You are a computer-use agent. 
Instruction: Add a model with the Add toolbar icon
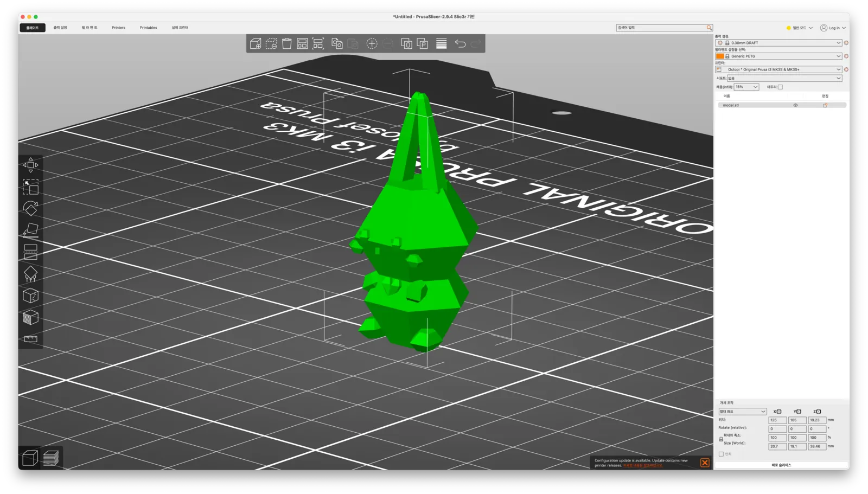[256, 43]
